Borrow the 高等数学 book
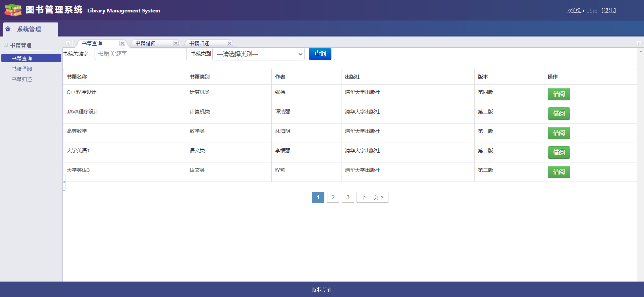This screenshot has height=297, width=644. (x=558, y=133)
